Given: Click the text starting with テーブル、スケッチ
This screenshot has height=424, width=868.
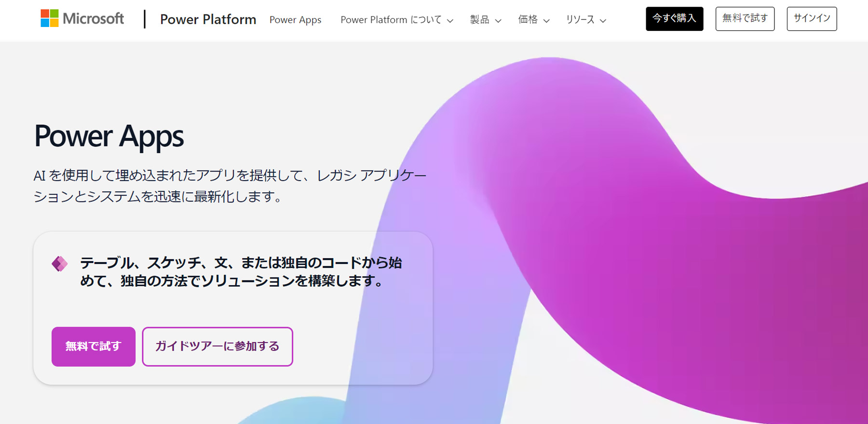Looking at the screenshot, I should tap(241, 272).
